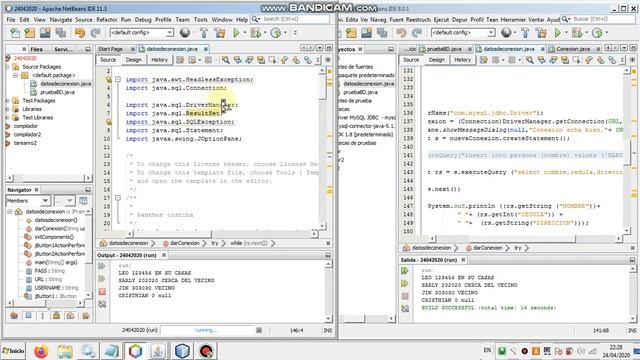
Task: Click Design view button in left editor
Action: pyautogui.click(x=133, y=60)
